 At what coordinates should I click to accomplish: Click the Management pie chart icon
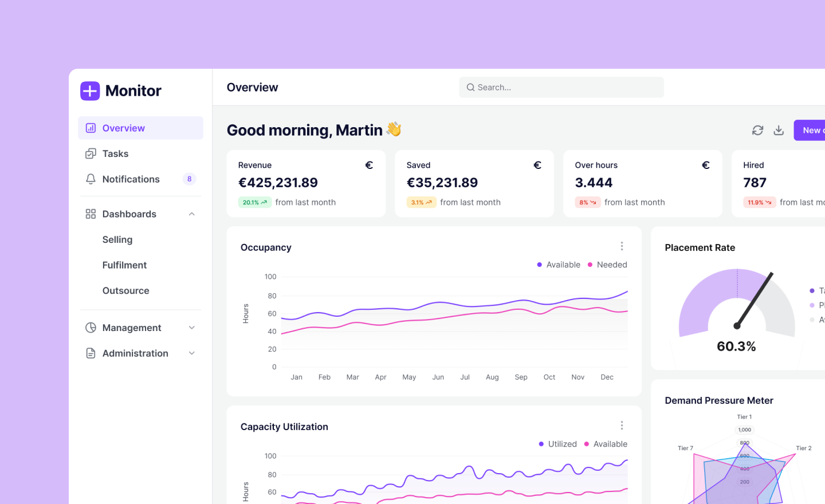point(91,328)
